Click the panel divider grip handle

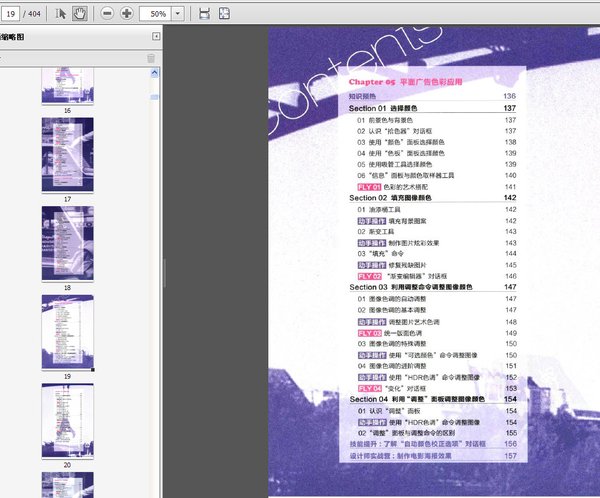(x=165, y=273)
